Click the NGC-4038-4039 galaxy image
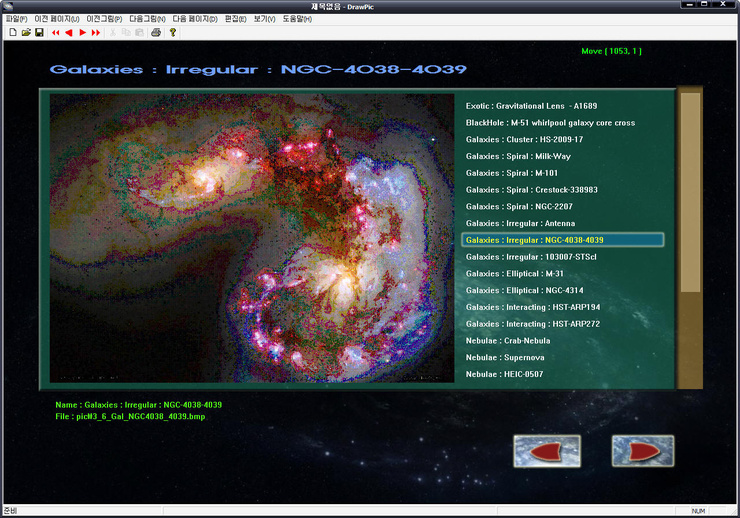The height and width of the screenshot is (518, 740). pos(252,238)
